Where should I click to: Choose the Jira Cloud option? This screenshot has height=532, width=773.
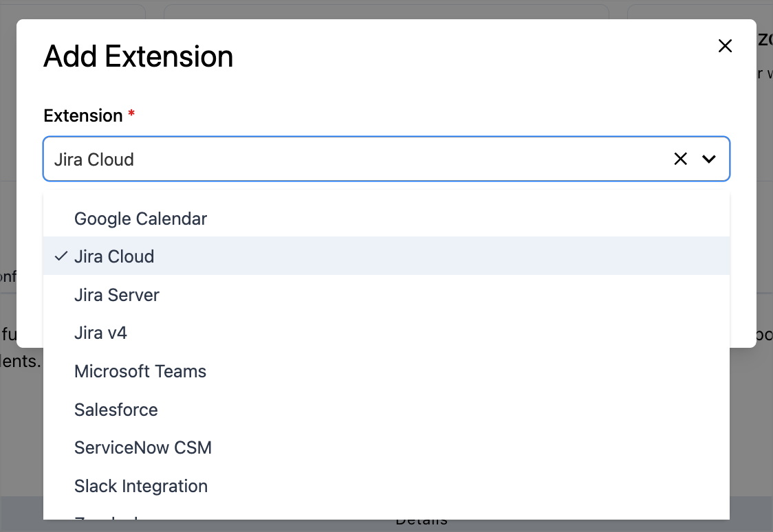coord(114,256)
